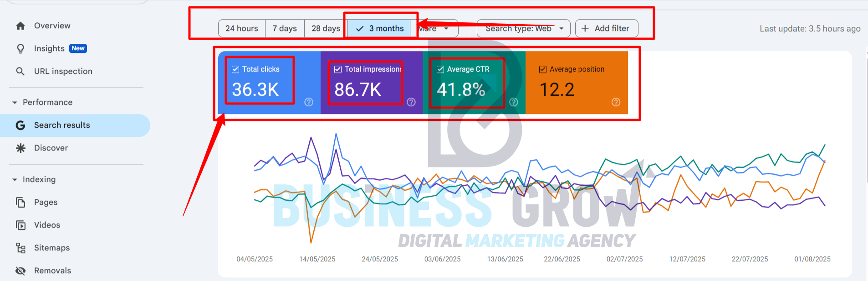The image size is (868, 281).
Task: Click the 04/05/2025 date label on chart
Action: [x=255, y=259]
